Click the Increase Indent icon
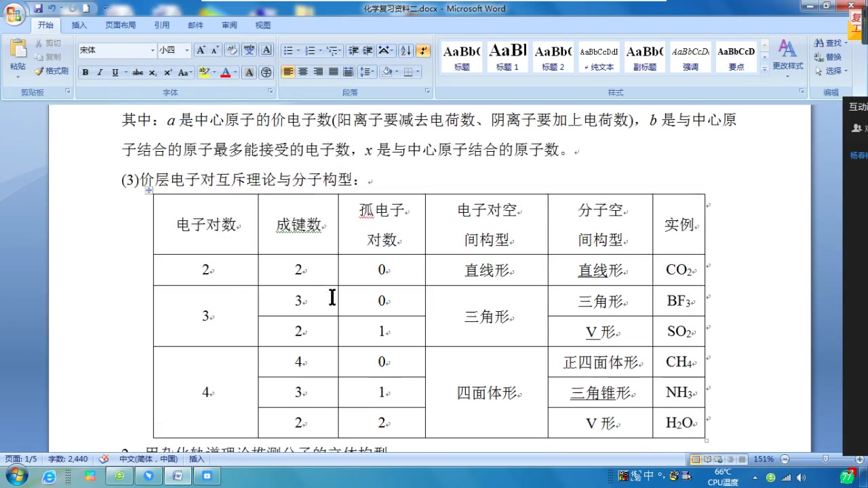Viewport: 868px width, 488px height. click(368, 50)
